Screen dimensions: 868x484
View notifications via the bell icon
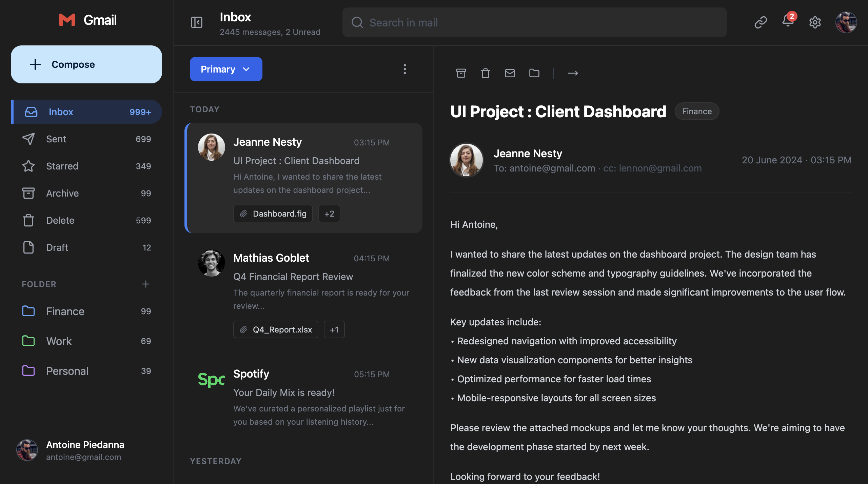pyautogui.click(x=787, y=22)
